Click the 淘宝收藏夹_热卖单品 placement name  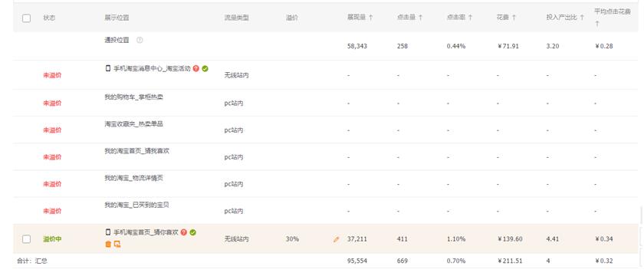point(134,123)
